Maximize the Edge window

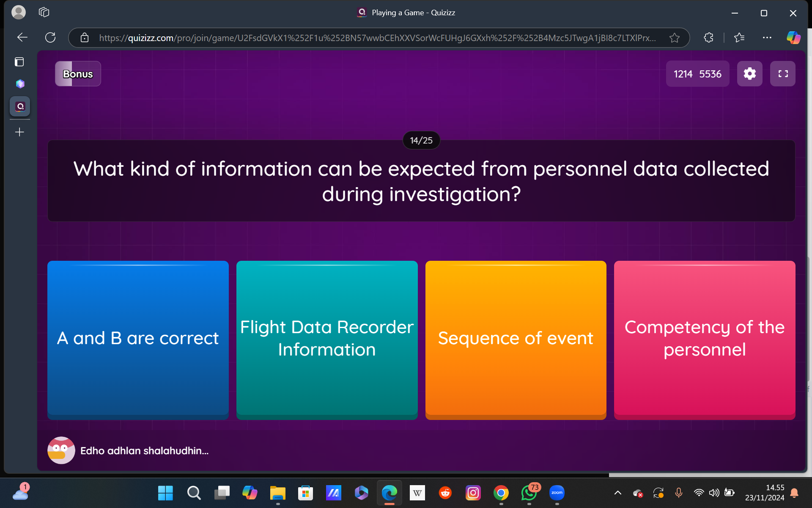pos(764,13)
